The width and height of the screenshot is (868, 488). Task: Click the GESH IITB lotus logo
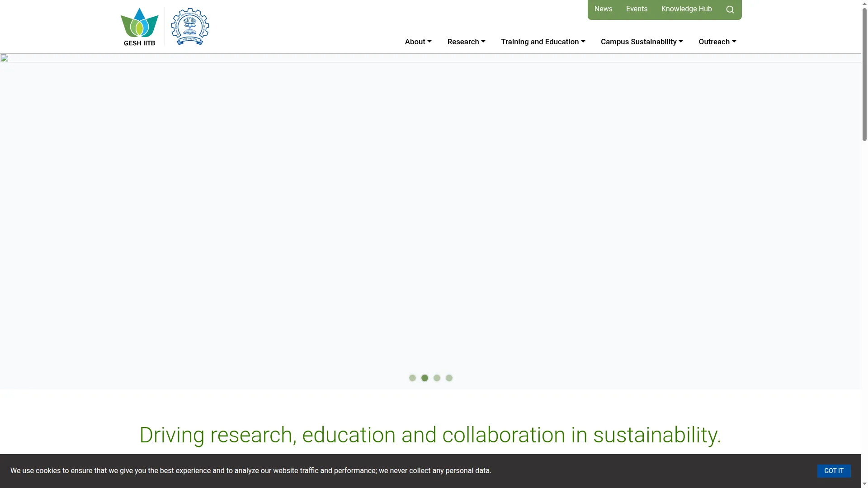click(139, 27)
